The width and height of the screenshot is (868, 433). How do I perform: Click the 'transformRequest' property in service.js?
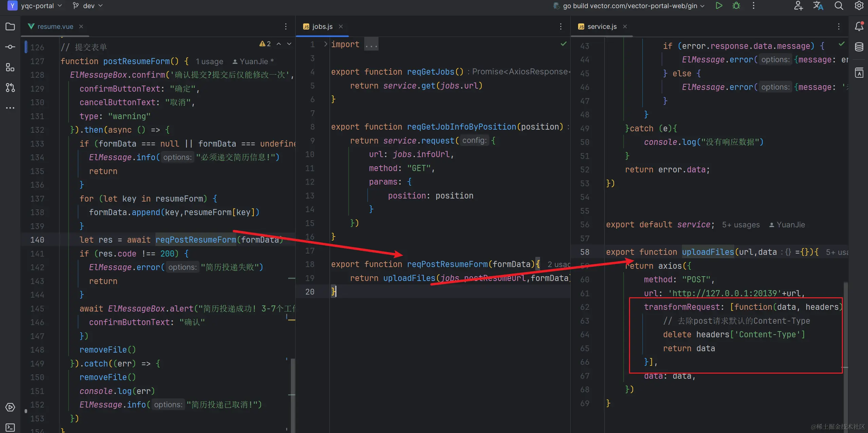pos(682,307)
